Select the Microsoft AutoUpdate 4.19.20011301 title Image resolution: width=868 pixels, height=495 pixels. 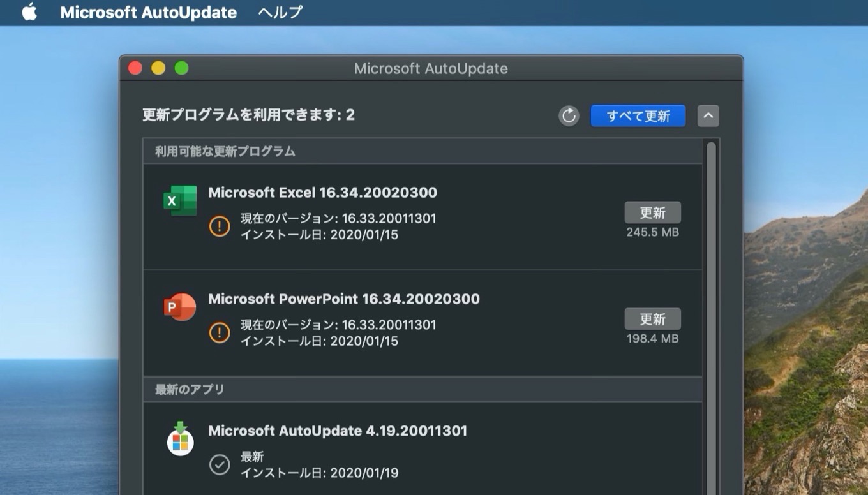[x=338, y=431]
